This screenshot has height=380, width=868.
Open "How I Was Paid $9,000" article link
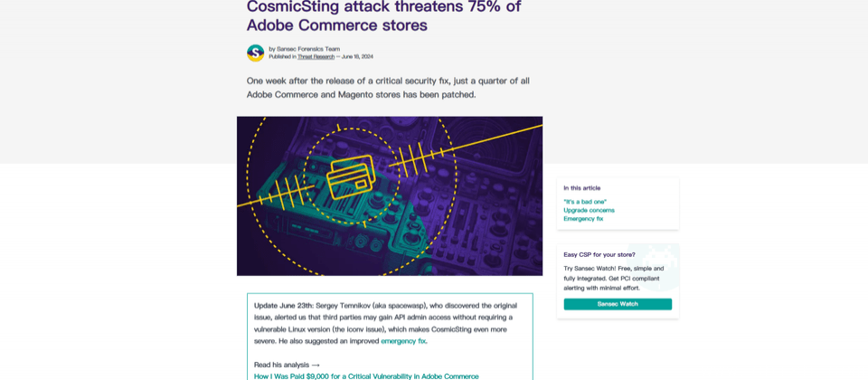click(x=366, y=375)
